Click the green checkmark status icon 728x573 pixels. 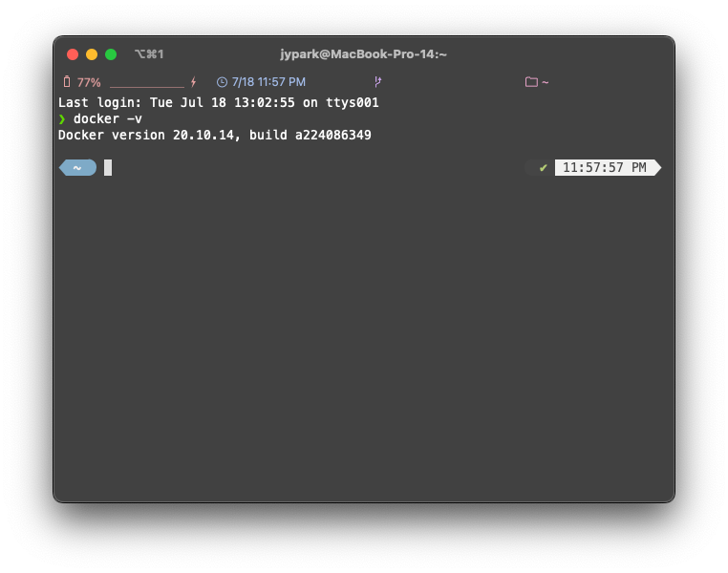(544, 167)
